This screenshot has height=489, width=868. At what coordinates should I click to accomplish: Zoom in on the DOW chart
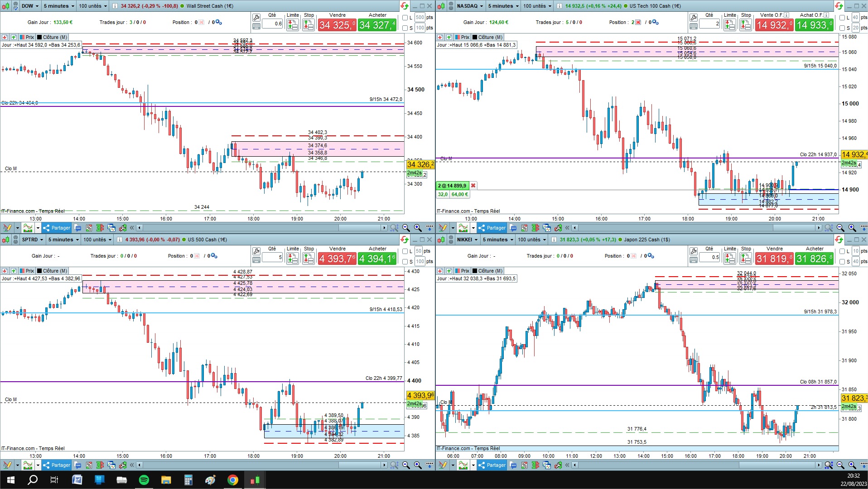point(418,228)
